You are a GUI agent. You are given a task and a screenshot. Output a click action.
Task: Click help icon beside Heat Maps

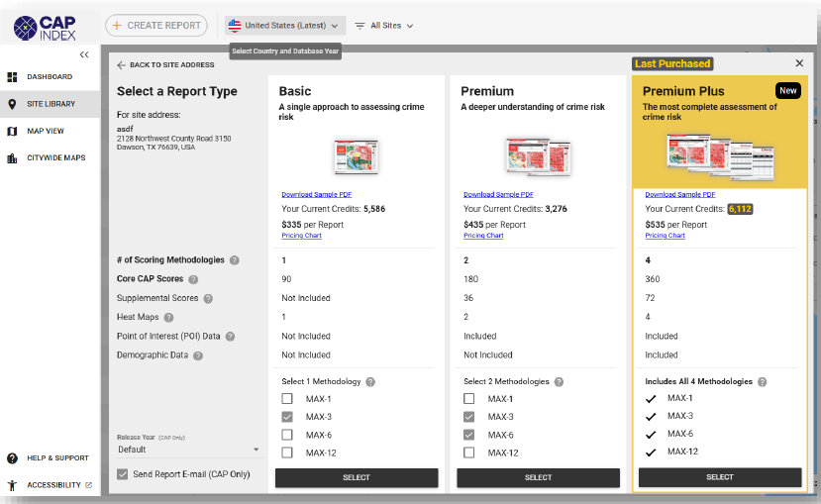(x=169, y=318)
